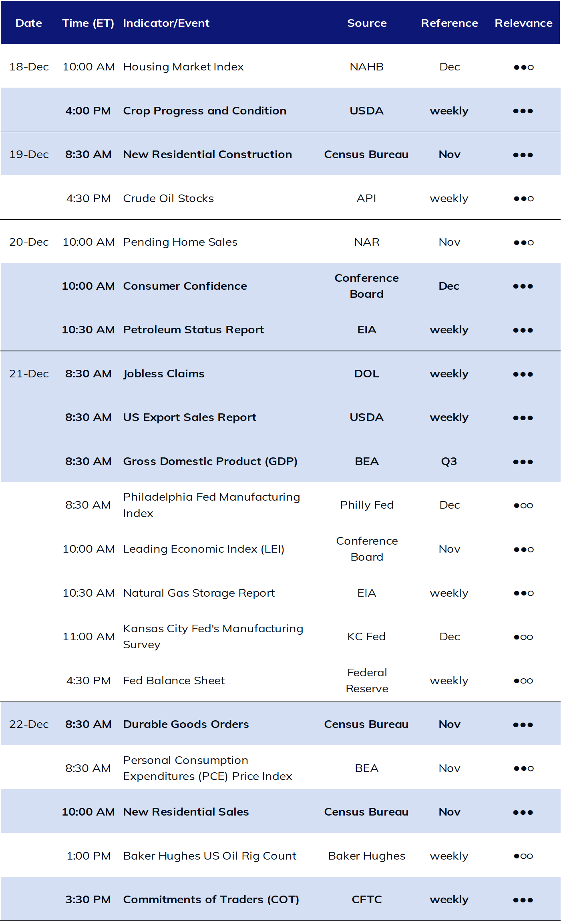Open the Gross Domestic Product (GDP) entry
This screenshot has width=561, height=924.
point(210,461)
